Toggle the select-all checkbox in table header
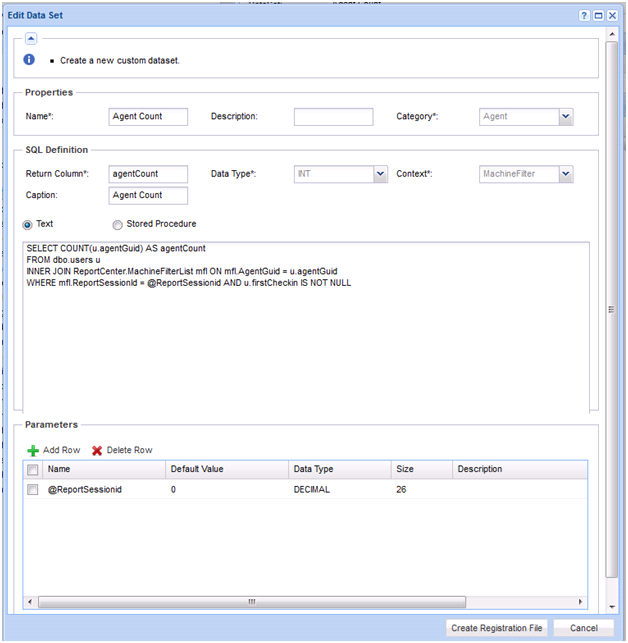 (33, 469)
